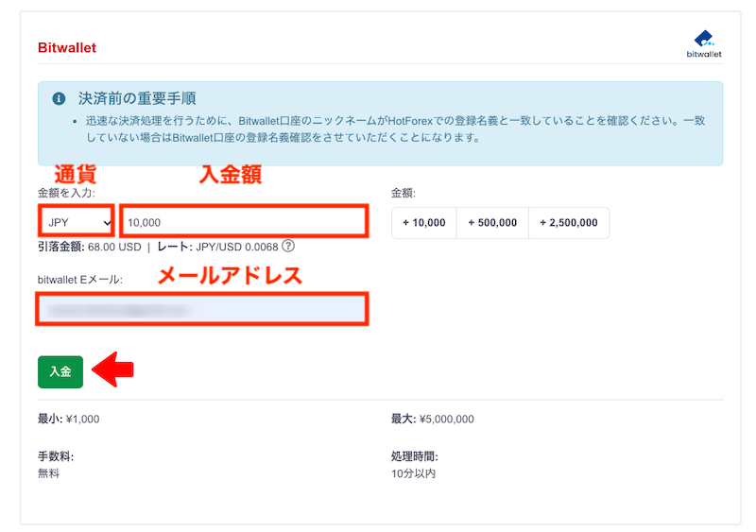Add + 500,000 quick amount
The width and height of the screenshot is (756, 532).
click(492, 223)
